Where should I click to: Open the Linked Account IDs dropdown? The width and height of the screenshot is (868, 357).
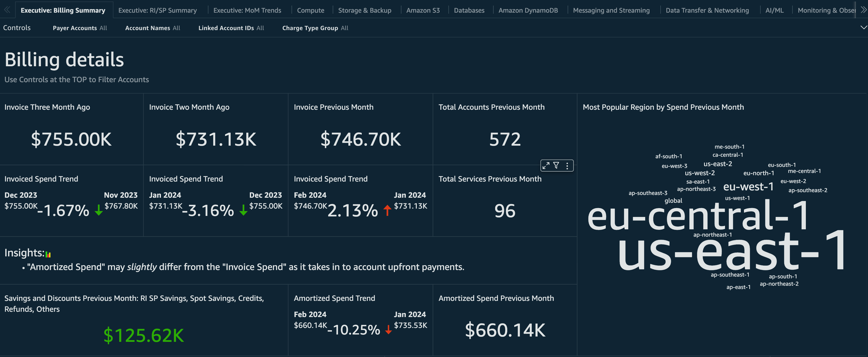[231, 28]
